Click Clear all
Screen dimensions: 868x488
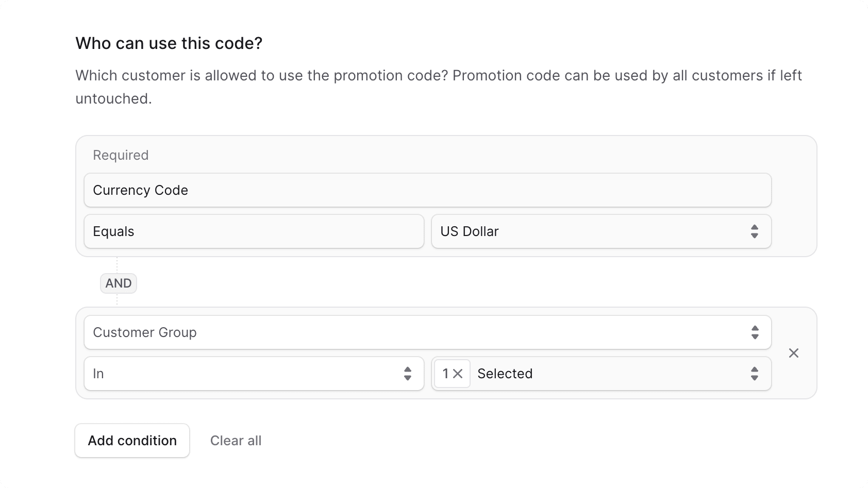[236, 441]
